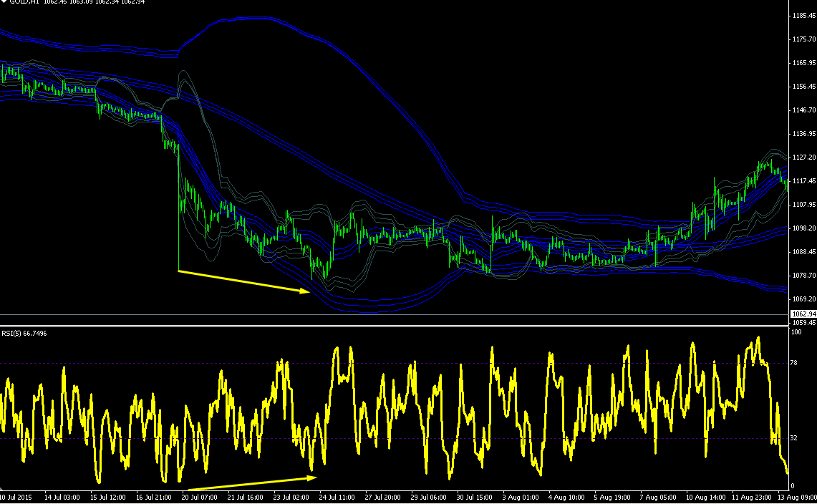Click the RSI scale value 100

coord(796,331)
